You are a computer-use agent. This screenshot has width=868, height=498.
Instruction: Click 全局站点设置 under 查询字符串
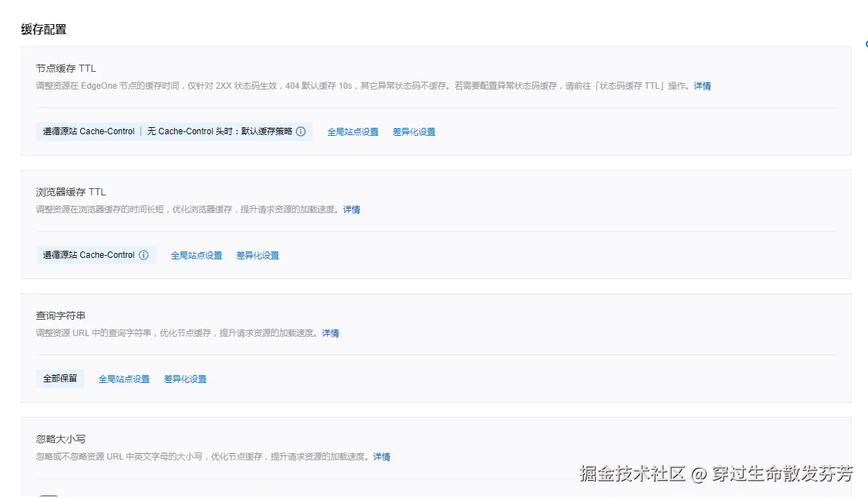point(124,379)
